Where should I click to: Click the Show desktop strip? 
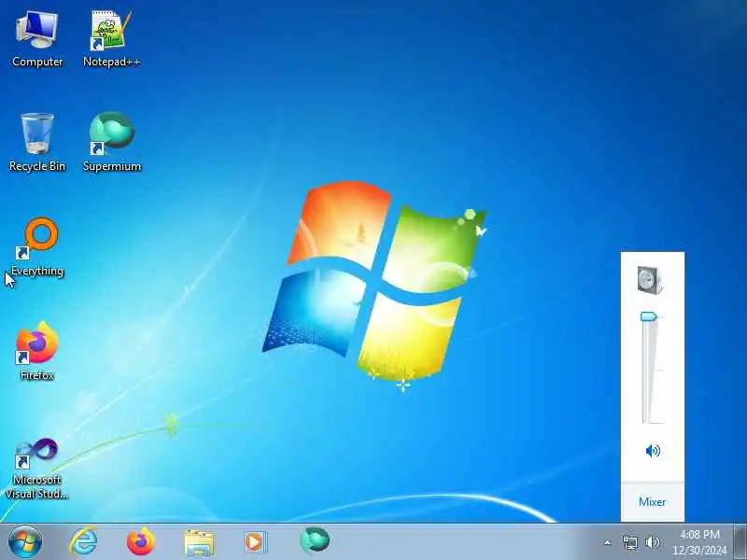click(x=740, y=542)
